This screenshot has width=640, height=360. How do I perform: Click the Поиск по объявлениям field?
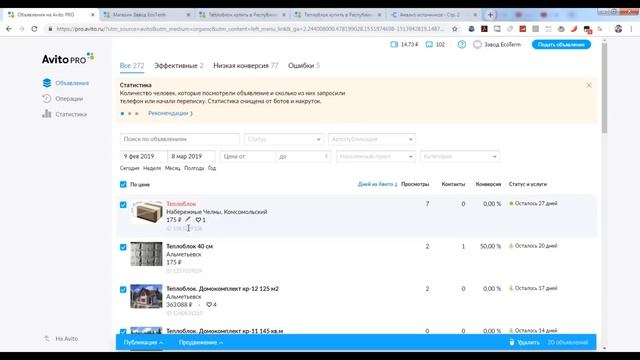[180, 139]
